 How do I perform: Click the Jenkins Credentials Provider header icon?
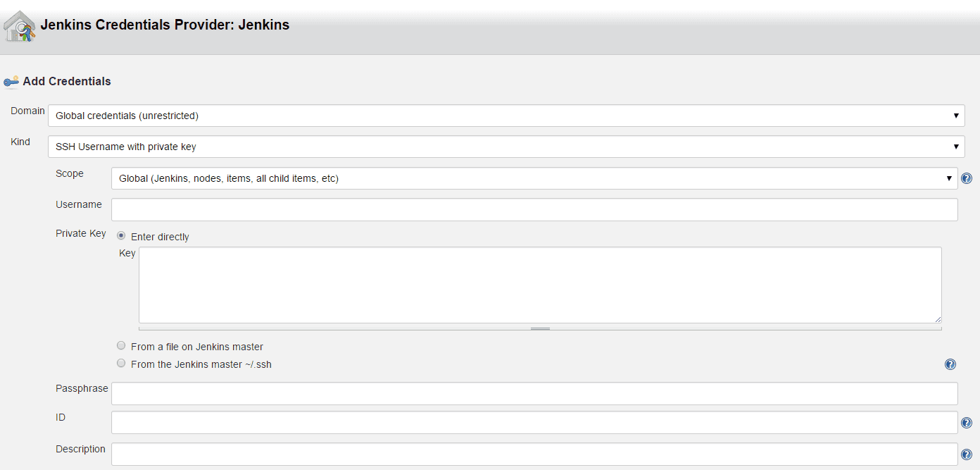[20, 27]
